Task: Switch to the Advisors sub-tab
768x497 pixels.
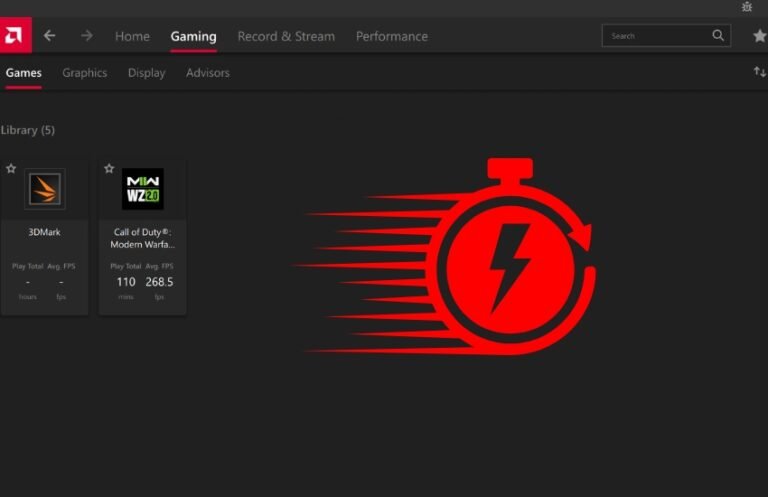Action: [208, 73]
